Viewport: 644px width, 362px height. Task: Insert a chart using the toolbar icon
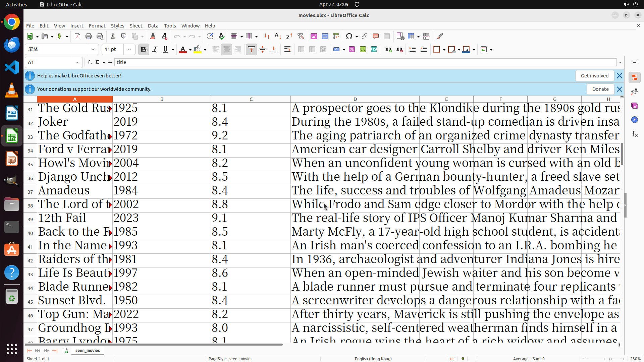point(325,36)
